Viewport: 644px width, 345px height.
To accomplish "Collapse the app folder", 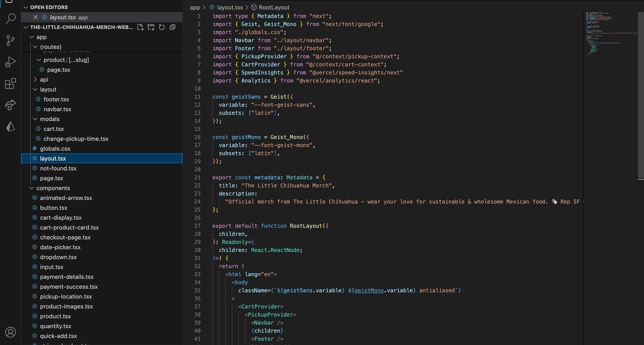I will click(x=32, y=37).
